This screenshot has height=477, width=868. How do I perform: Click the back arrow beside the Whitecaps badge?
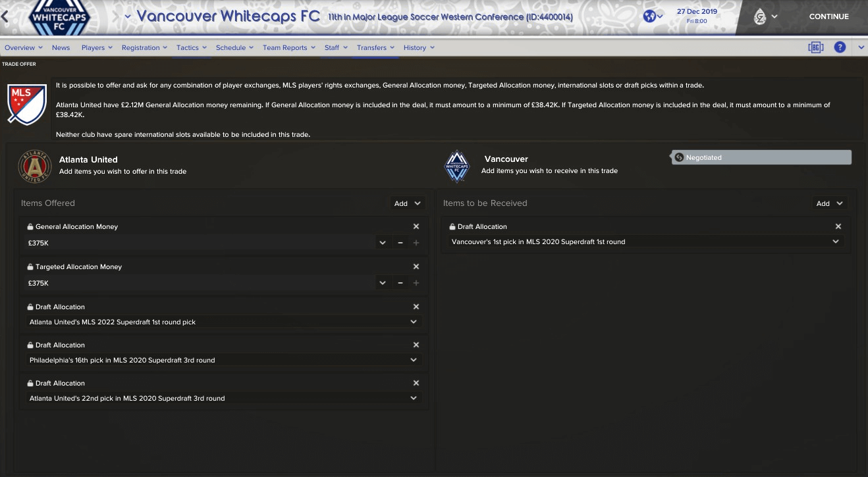pyautogui.click(x=5, y=16)
